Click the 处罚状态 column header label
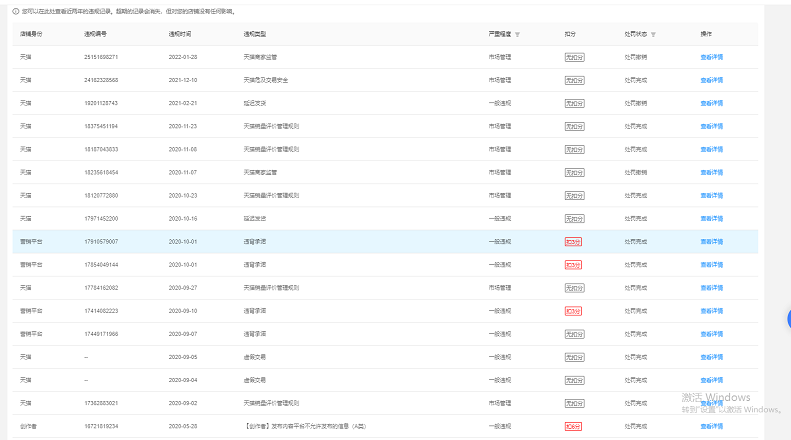Viewport: 791px width, 440px height. [636, 34]
